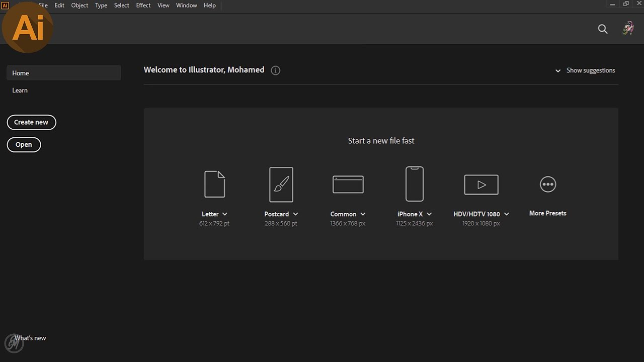Restore down the application window
Screen dimensions: 644x362
pos(626,4)
